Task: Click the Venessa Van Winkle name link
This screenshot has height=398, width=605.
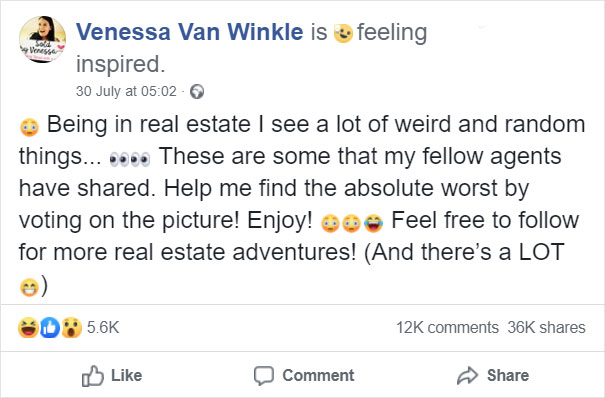Action: [189, 32]
